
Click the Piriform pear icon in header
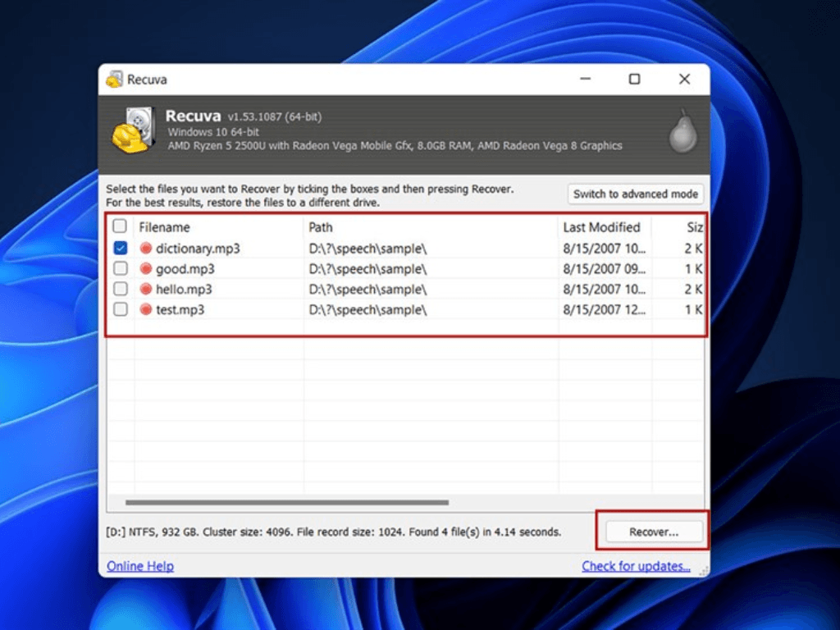click(x=682, y=132)
